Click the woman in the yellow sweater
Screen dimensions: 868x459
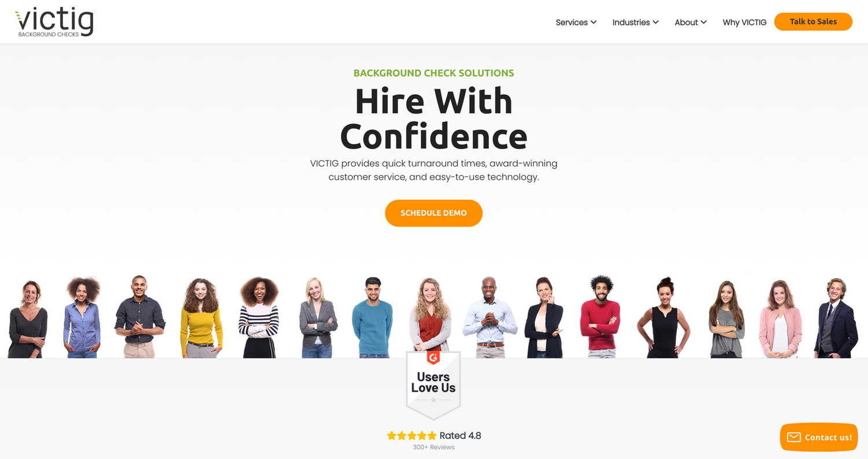[200, 318]
